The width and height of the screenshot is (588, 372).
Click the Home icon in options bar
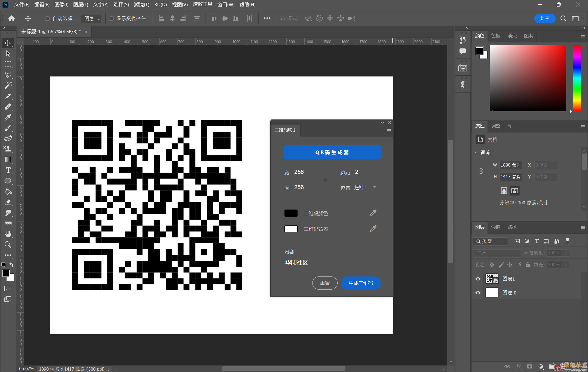[11, 18]
